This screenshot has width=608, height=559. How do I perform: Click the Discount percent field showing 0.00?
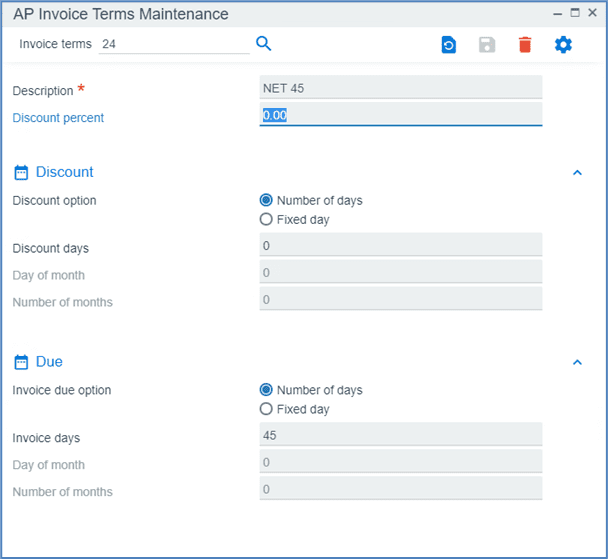point(401,115)
